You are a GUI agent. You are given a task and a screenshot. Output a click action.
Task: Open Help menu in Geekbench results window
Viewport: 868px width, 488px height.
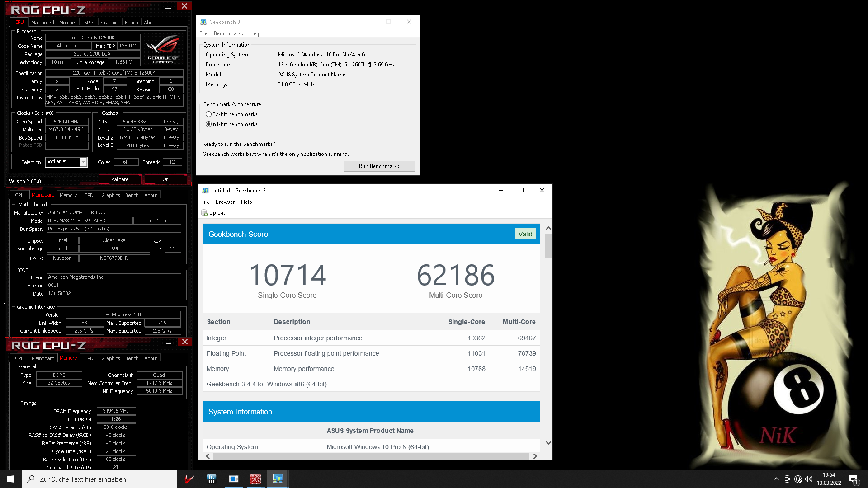click(246, 202)
